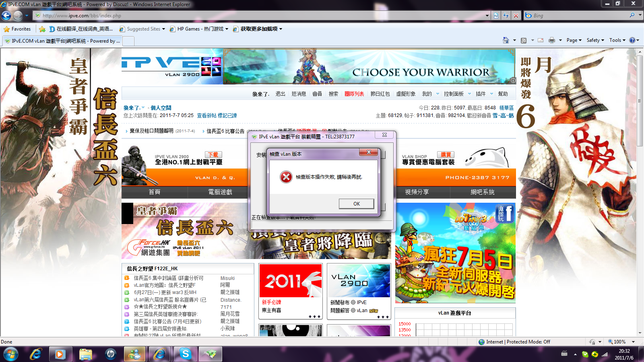
Task: Click the Read Mail icon
Action: (541, 40)
